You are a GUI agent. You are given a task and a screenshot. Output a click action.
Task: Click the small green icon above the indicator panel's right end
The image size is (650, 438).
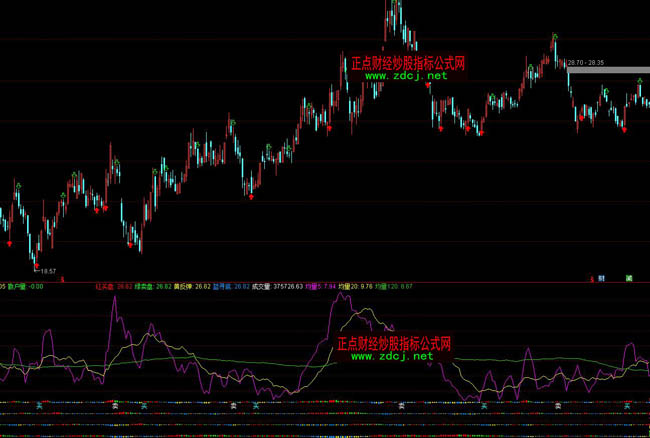pos(629,276)
